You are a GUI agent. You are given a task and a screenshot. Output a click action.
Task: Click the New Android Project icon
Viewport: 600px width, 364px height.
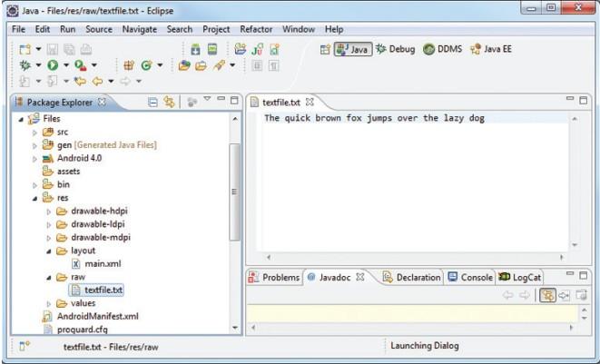241,49
